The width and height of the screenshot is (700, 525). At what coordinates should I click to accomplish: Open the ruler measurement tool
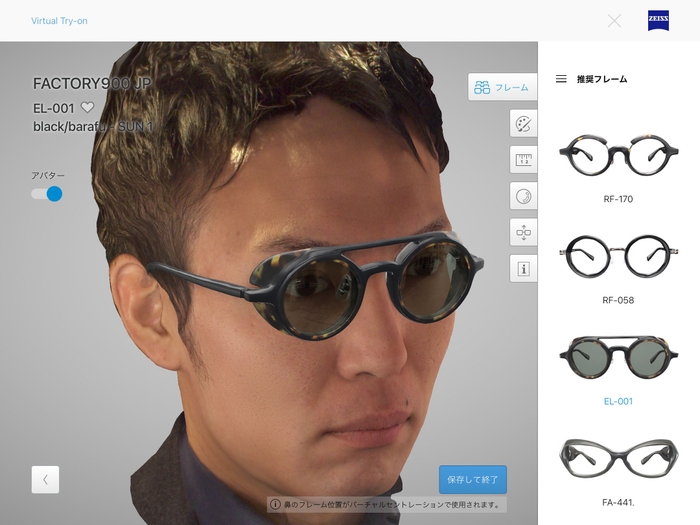tap(523, 159)
